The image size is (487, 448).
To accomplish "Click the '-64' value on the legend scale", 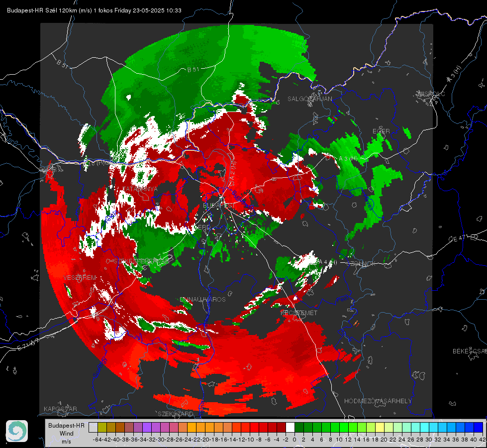I will (97, 440).
